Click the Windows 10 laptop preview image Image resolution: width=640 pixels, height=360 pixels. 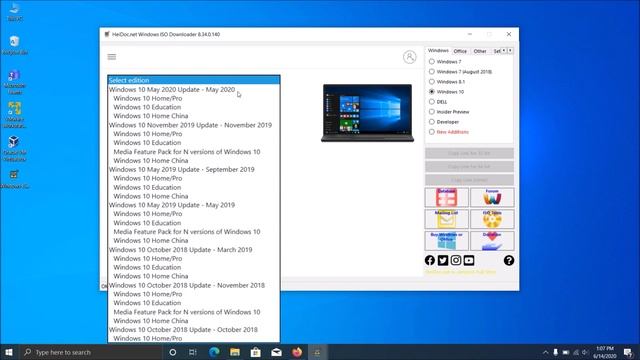coord(367,113)
